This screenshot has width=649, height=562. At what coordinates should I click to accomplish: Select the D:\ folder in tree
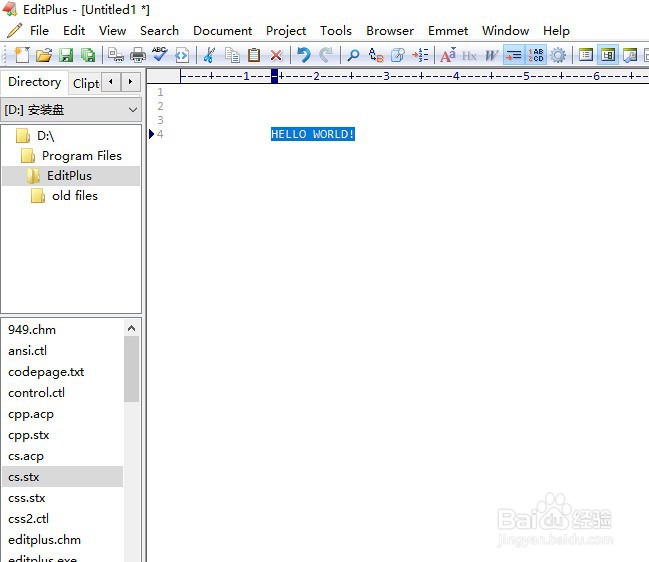(46, 136)
